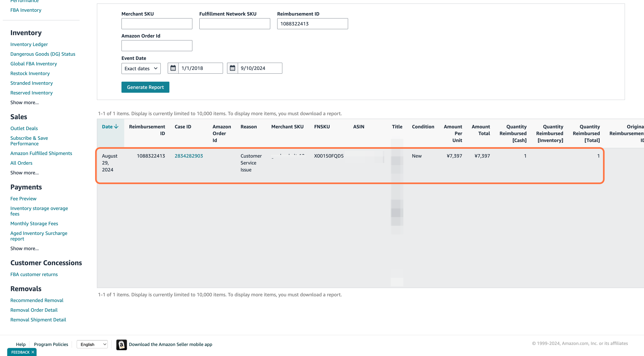Open the English language selector
Screen dimensions: 644x356
pyautogui.click(x=92, y=344)
